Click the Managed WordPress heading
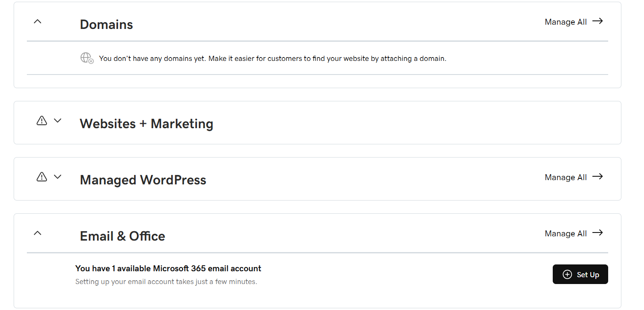Viewport: 644px width, 310px height. pos(143,180)
